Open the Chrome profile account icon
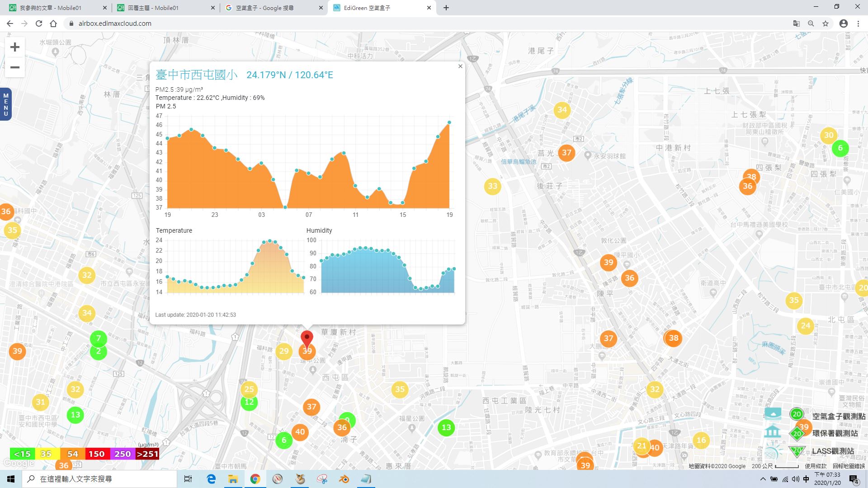 [x=844, y=23]
